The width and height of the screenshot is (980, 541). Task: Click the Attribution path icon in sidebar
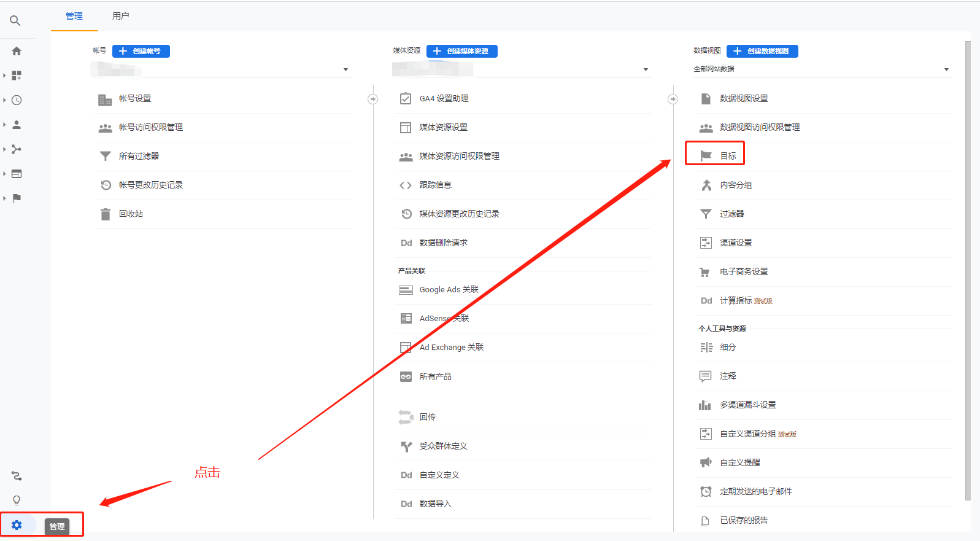point(17,476)
